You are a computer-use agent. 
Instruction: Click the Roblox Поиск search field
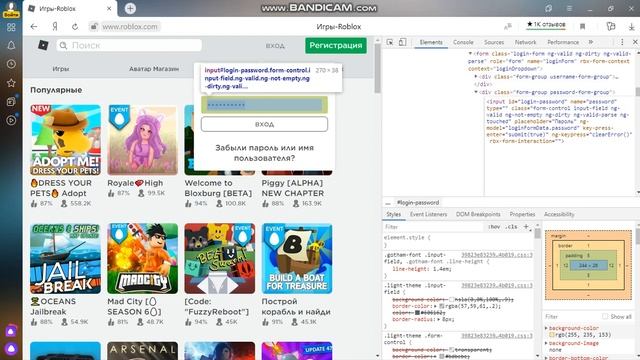[x=129, y=45]
